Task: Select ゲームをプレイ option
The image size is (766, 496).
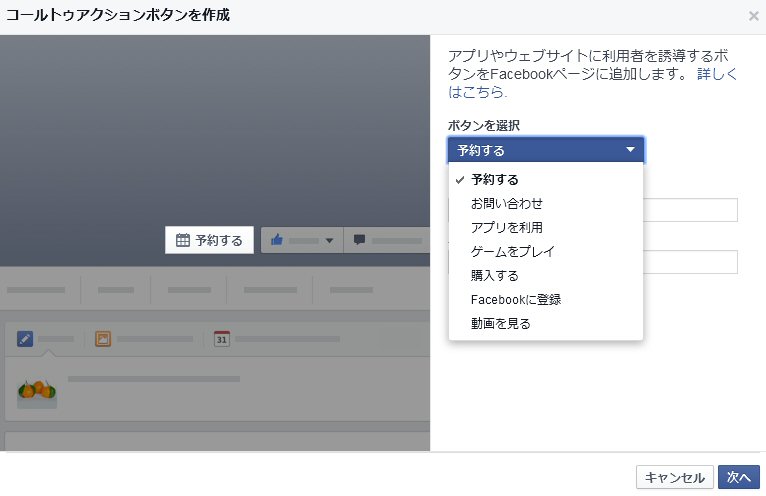Action: point(546,251)
